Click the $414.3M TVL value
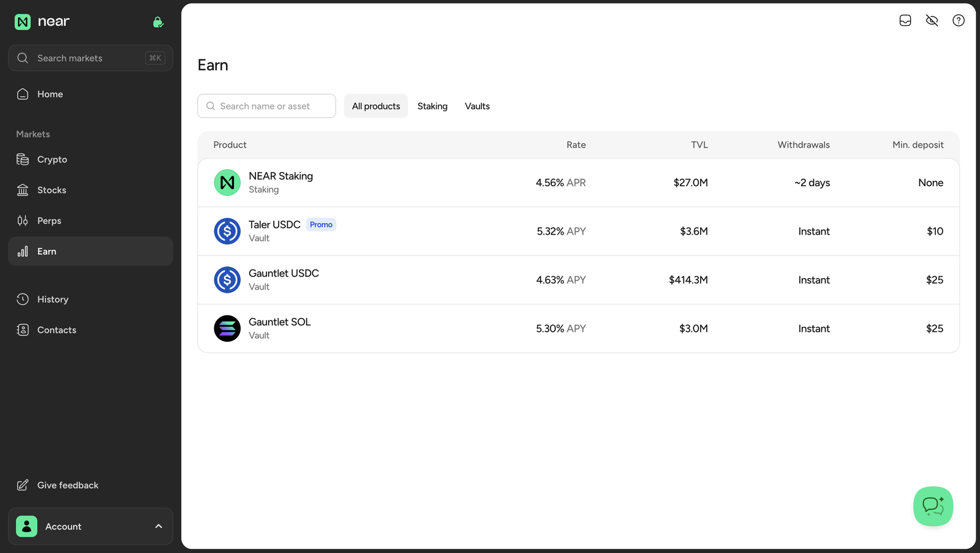This screenshot has height=553, width=980. (x=688, y=280)
